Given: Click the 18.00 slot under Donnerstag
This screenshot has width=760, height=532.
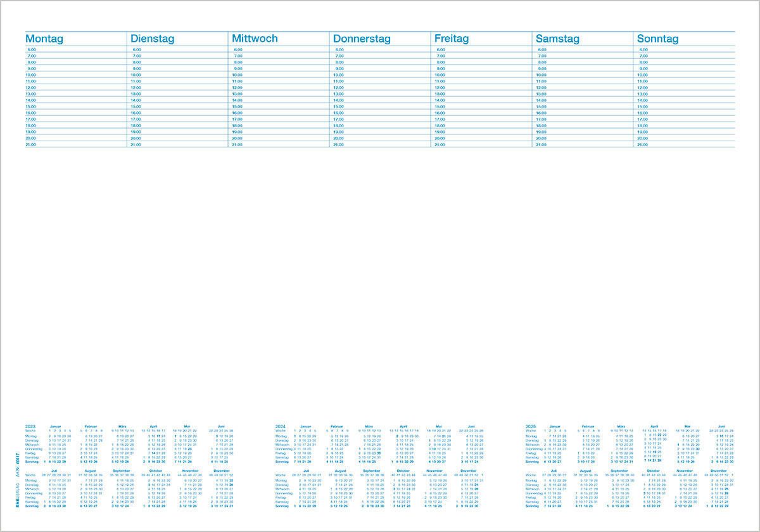Looking at the screenshot, I should point(380,125).
